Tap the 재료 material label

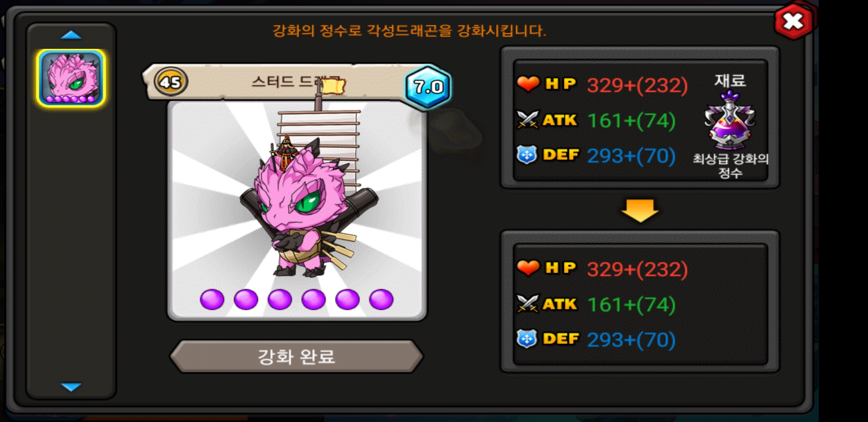point(730,81)
